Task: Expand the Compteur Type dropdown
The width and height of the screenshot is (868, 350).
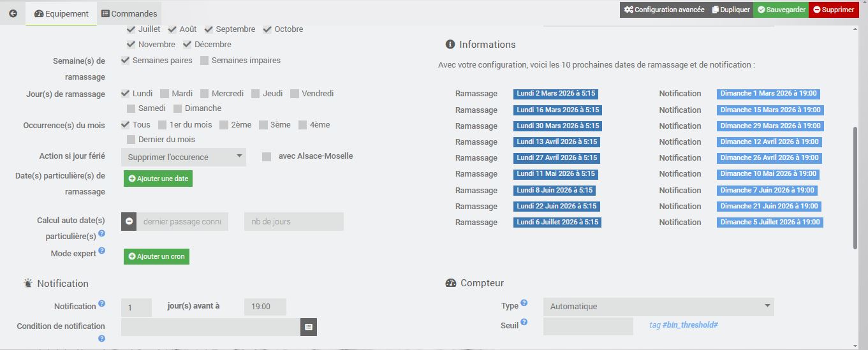Action: 658,307
